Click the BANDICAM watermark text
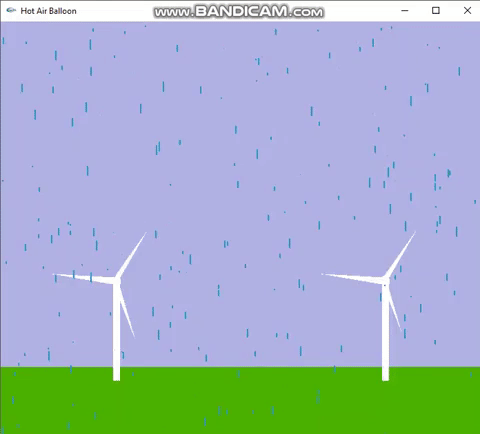The width and height of the screenshot is (480, 434). (x=239, y=12)
